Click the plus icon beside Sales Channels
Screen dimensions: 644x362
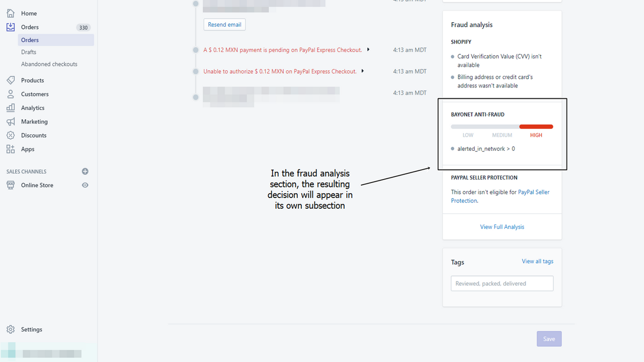(x=85, y=171)
